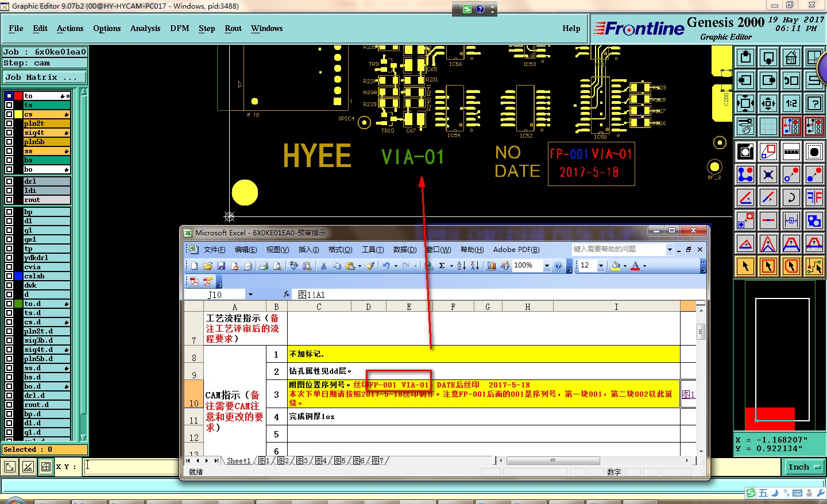Select the polygon selection arrow tool
The height and width of the screenshot is (504, 827).
(x=791, y=266)
